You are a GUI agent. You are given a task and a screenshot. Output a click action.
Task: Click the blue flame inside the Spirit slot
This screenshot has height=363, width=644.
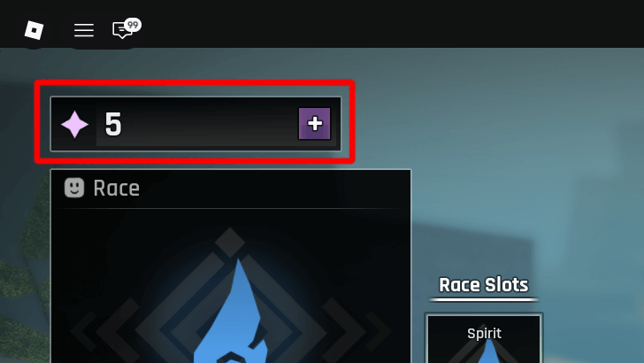click(489, 351)
